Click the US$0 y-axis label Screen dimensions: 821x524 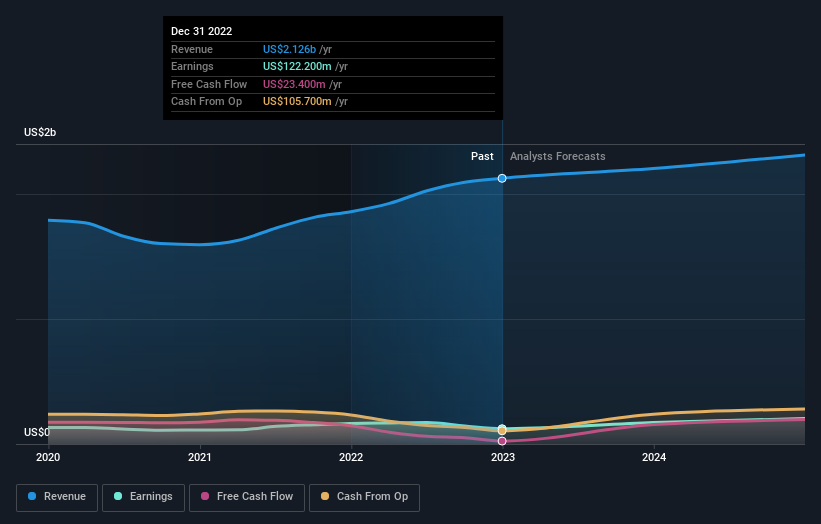point(37,432)
